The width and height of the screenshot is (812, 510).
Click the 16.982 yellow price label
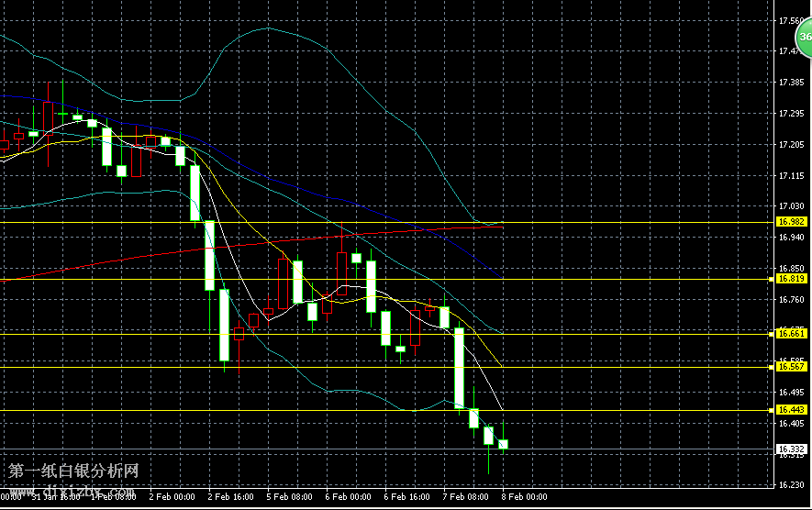point(791,222)
